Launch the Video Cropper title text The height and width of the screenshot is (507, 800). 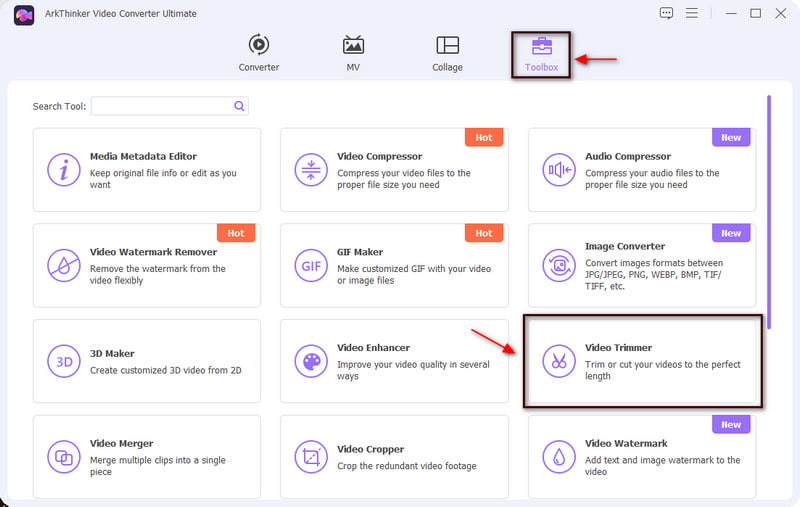pyautogui.click(x=370, y=449)
